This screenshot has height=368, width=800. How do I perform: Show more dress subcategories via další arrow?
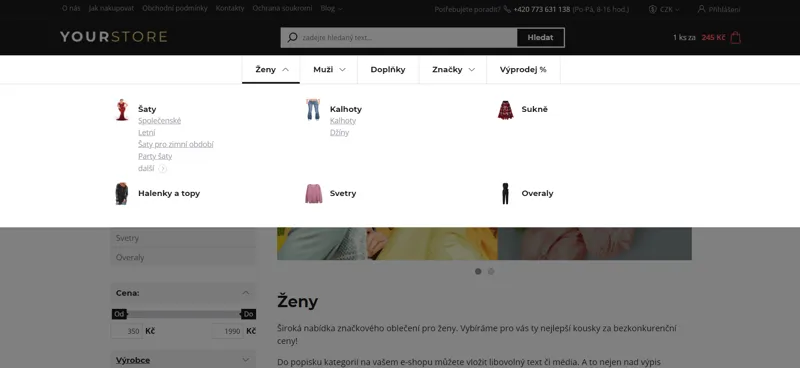(162, 168)
